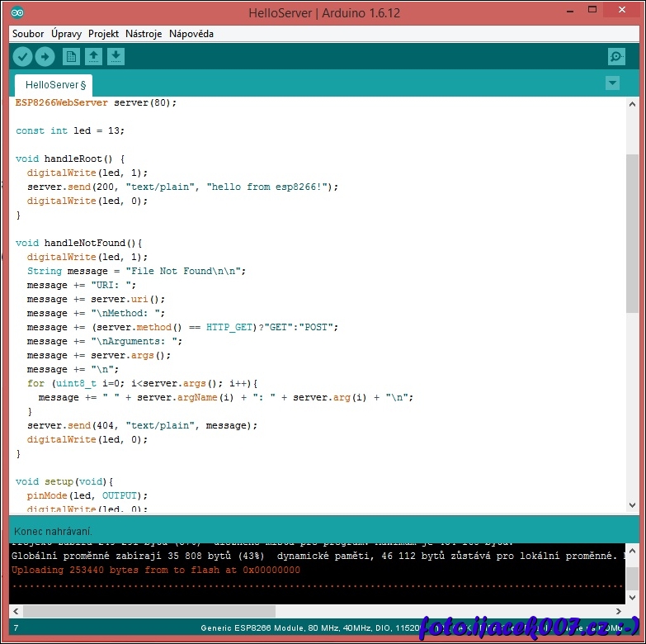Screen dimensions: 646x644
Task: Click the Verify sketch checkmark icon
Action: [22, 56]
